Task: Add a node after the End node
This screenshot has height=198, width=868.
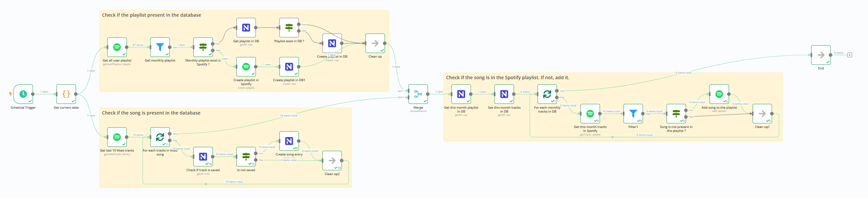Action: 849,55
